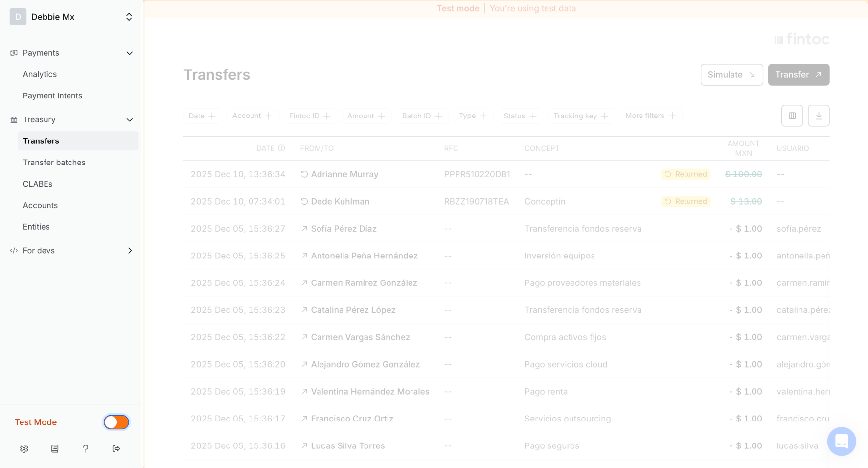Select Transfers in the sidebar
Screen dimensions: 868x468
(x=78, y=141)
